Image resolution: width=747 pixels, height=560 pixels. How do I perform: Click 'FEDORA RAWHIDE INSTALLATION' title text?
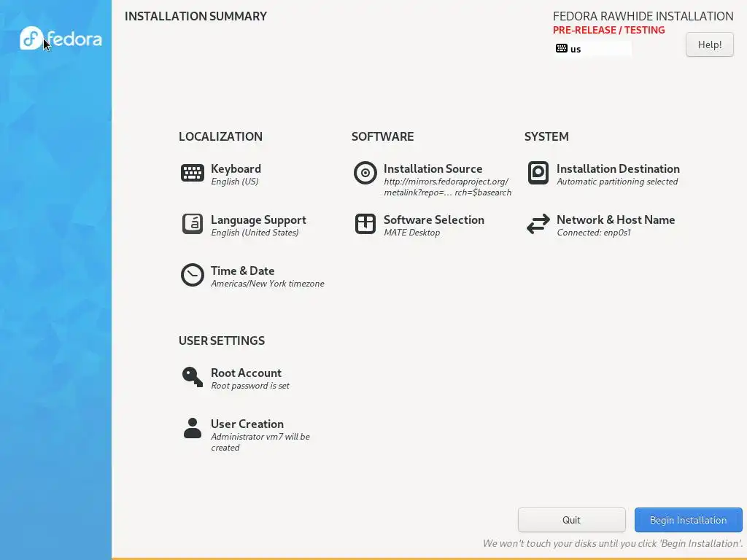click(x=643, y=16)
